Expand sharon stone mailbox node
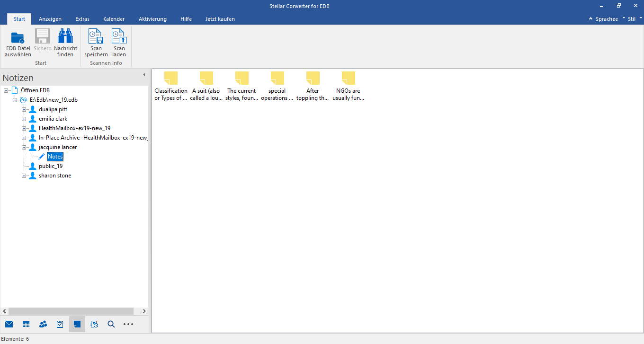This screenshot has width=644, height=344. [x=24, y=176]
